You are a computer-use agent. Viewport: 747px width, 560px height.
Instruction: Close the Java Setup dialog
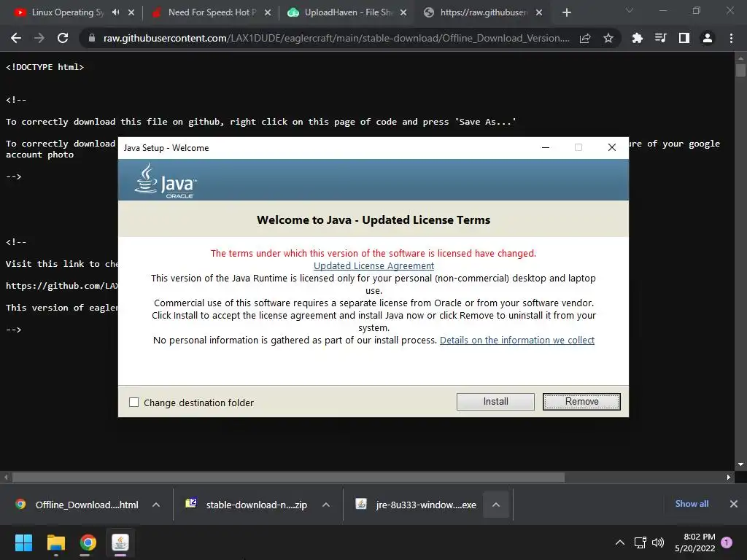(612, 147)
